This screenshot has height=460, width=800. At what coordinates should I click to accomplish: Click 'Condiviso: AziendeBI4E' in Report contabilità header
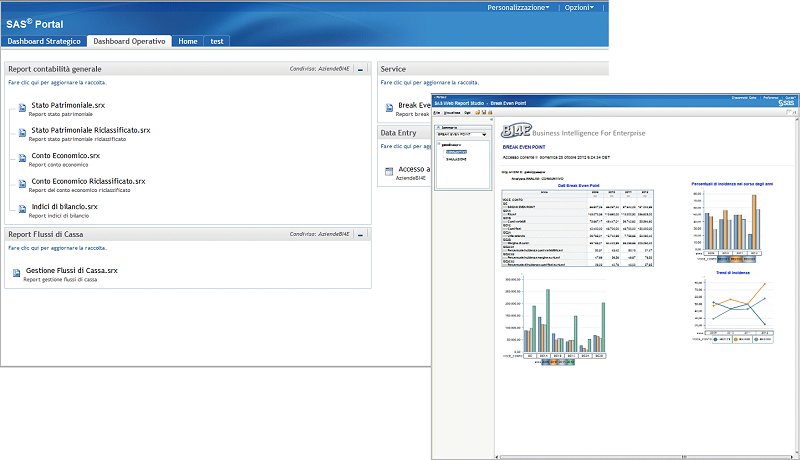tap(319, 69)
